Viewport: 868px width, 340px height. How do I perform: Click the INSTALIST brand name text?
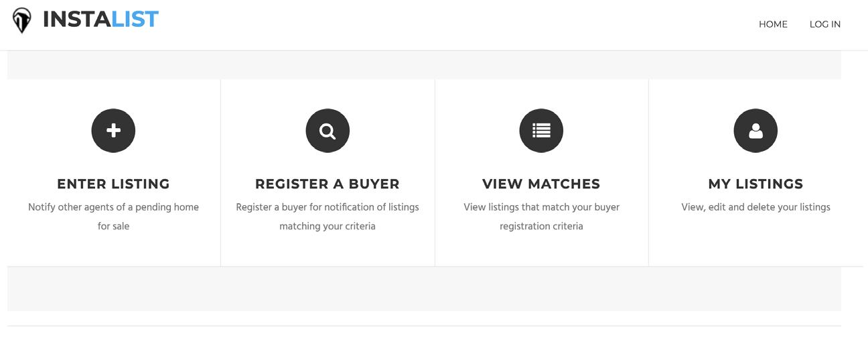coord(100,19)
